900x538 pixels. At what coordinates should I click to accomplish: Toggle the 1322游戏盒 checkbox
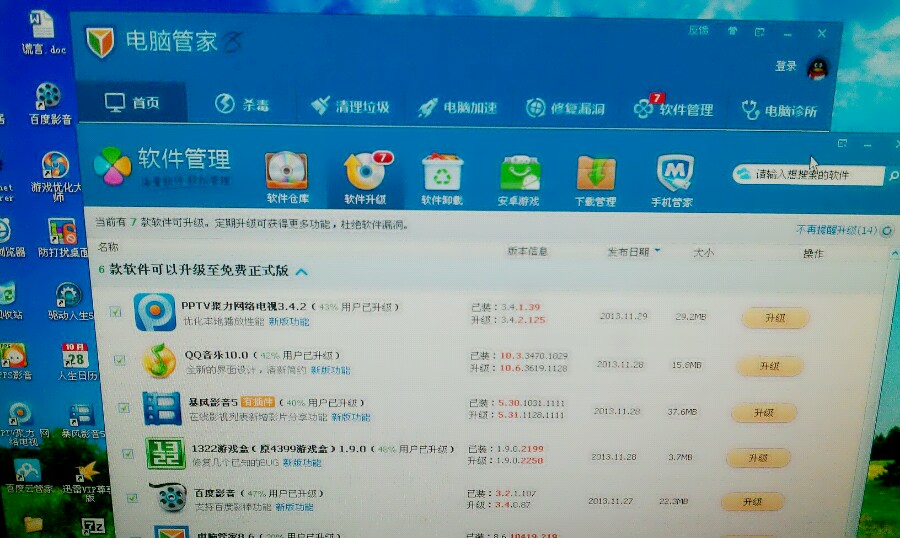128,454
